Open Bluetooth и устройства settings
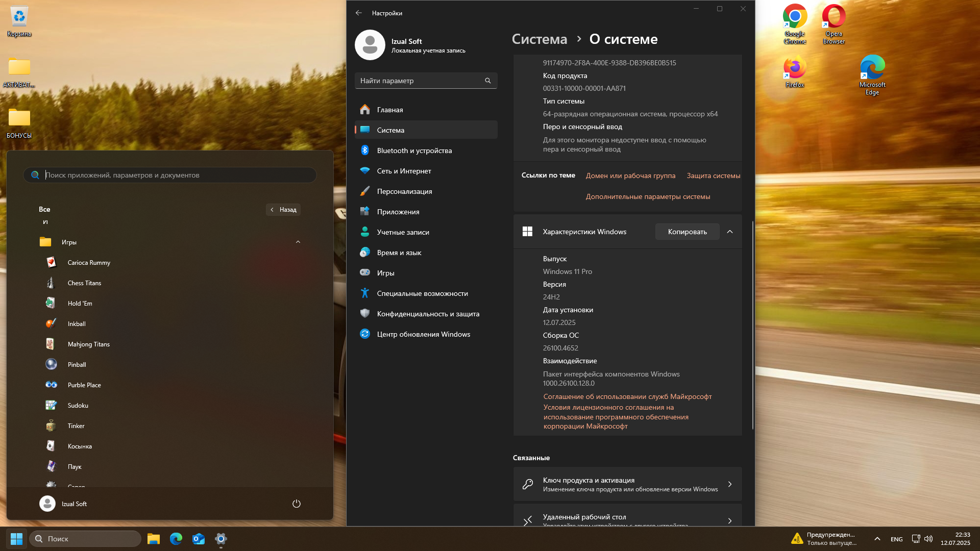Viewport: 980px width, 551px height. click(x=426, y=151)
